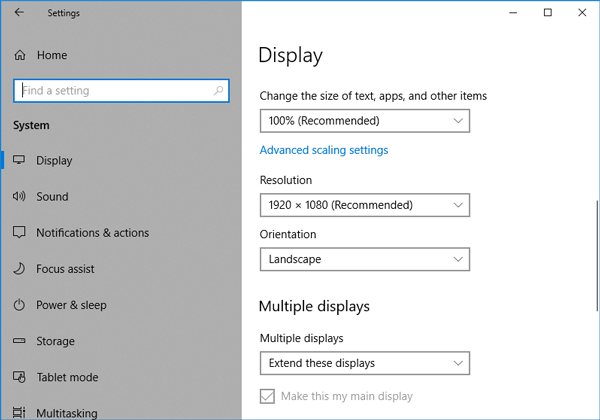Toggle Make this my main display checkbox

click(x=267, y=396)
